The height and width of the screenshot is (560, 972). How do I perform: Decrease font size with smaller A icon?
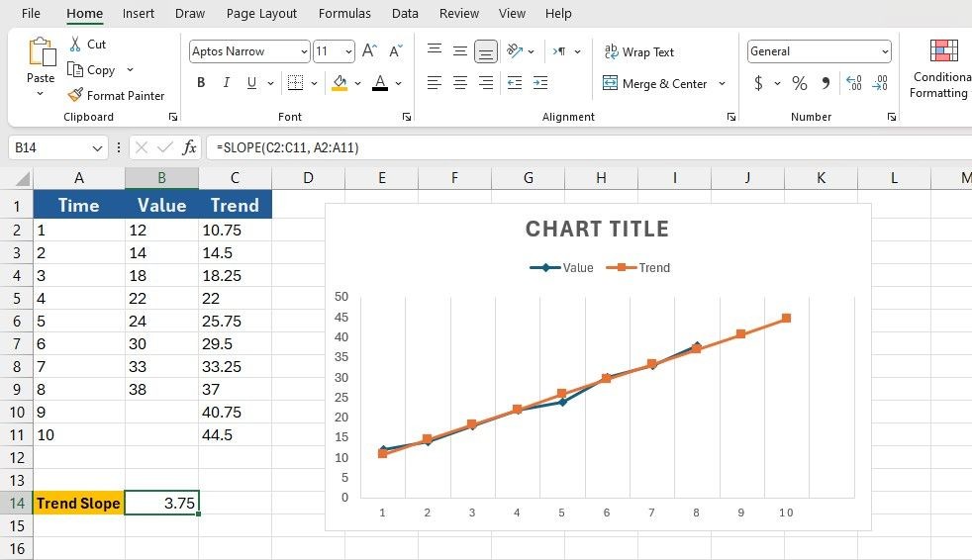click(x=396, y=50)
